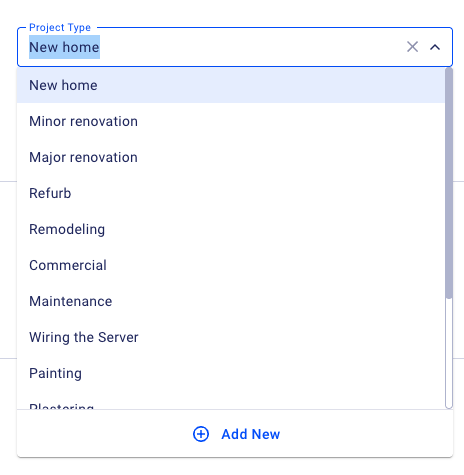Choose Painting from the list

pyautogui.click(x=231, y=373)
